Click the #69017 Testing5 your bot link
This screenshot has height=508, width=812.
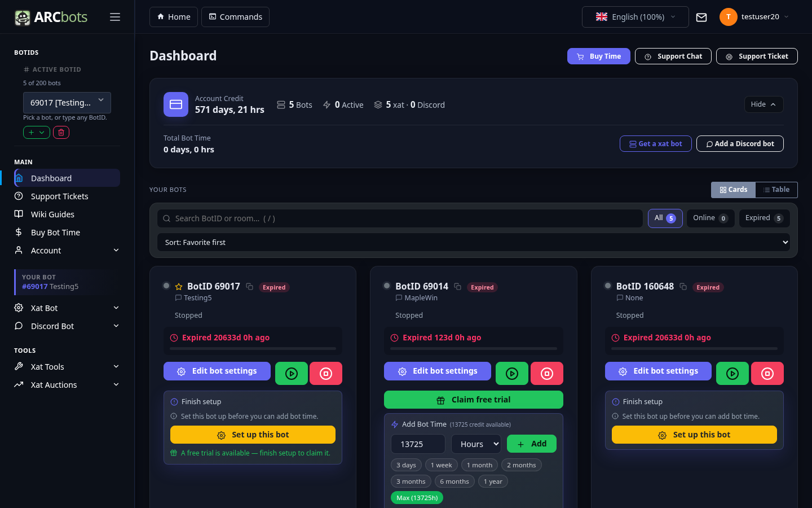coord(50,287)
